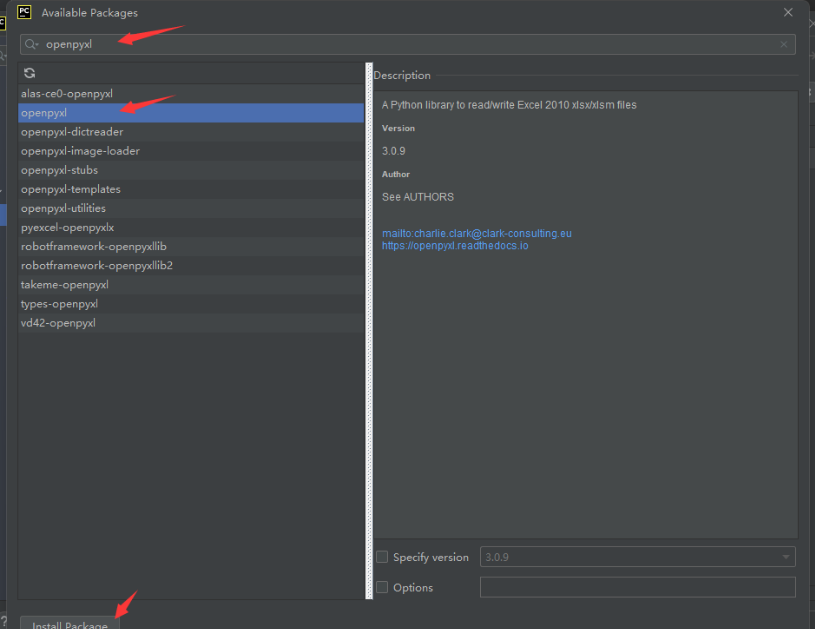The width and height of the screenshot is (815, 629).
Task: Open the version 3.0.9 dropdown
Action: tap(638, 557)
